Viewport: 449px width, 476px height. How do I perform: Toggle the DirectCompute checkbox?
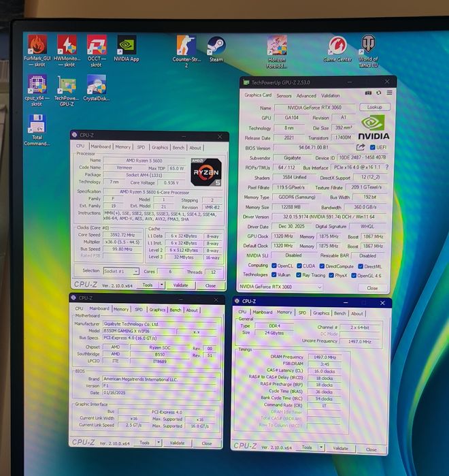pos(322,266)
